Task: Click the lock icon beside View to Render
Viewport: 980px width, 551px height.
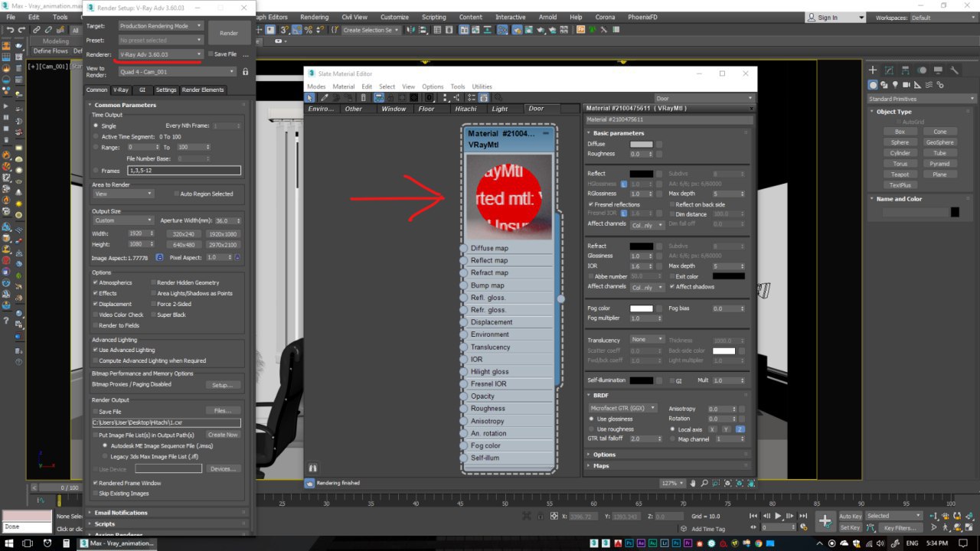Action: pyautogui.click(x=245, y=72)
